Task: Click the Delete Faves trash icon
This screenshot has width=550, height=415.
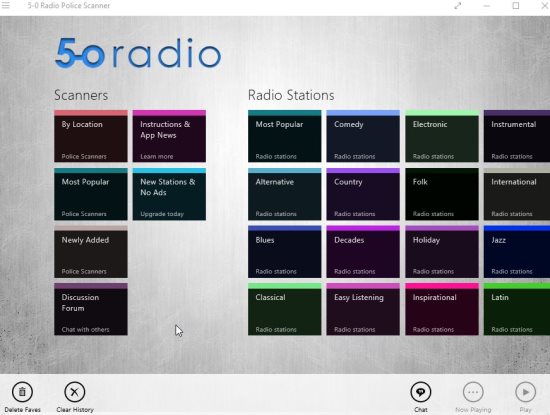Action: [x=22, y=392]
